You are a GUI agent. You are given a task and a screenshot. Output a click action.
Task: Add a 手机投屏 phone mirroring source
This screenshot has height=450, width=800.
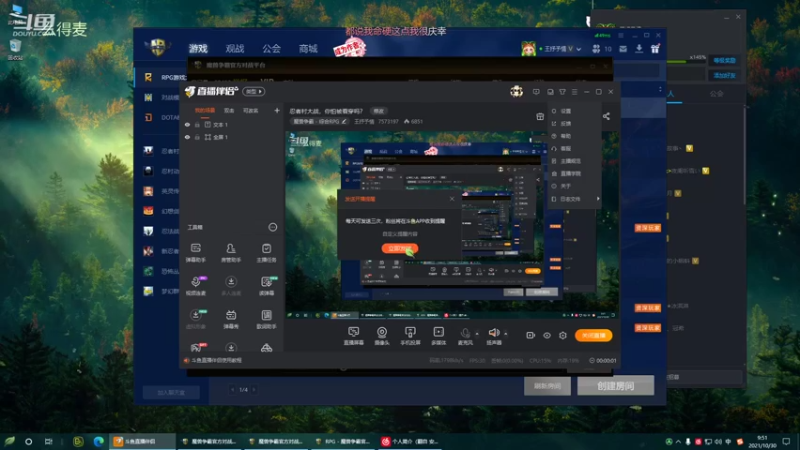coord(410,336)
